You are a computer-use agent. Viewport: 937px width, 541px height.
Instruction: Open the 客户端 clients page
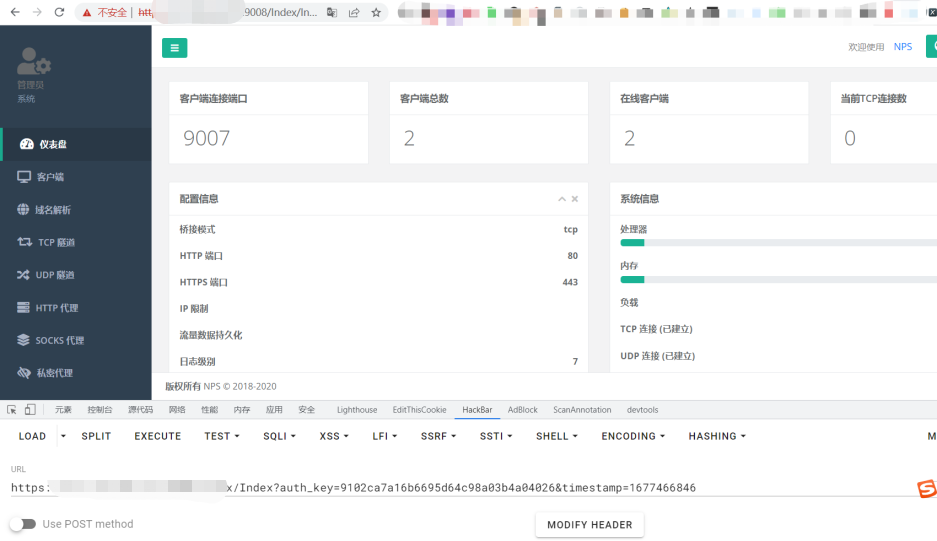[x=49, y=177]
